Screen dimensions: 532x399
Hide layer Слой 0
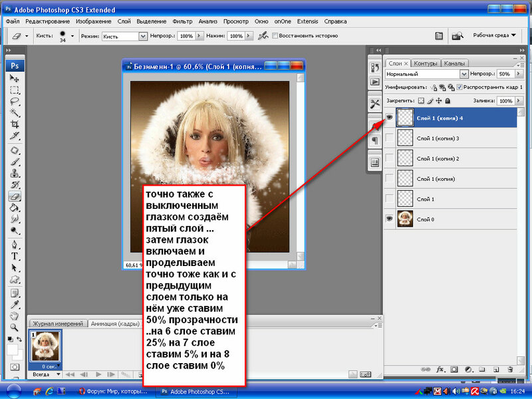click(390, 219)
